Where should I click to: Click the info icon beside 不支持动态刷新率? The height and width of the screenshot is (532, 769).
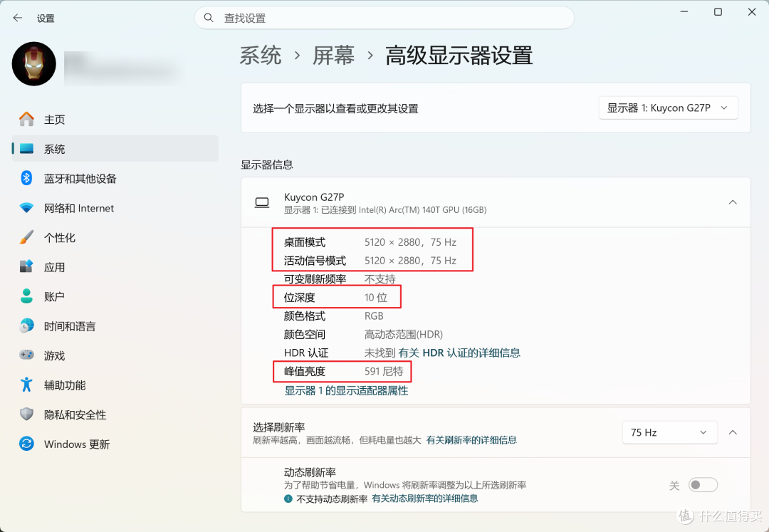click(x=288, y=499)
